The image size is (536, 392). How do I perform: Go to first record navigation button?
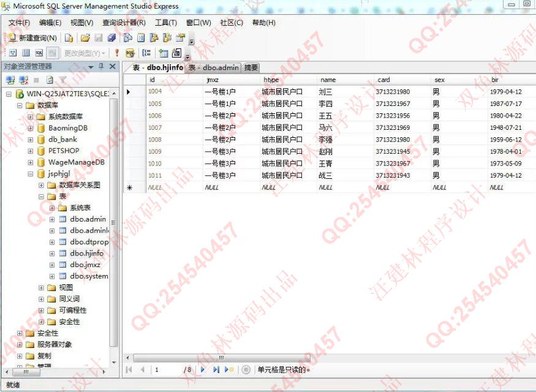(129, 369)
